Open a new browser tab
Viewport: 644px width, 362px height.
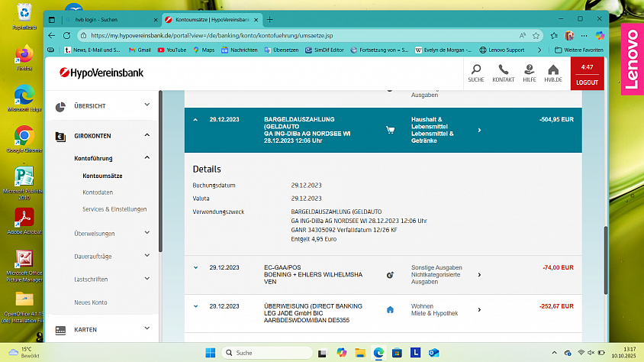[270, 20]
